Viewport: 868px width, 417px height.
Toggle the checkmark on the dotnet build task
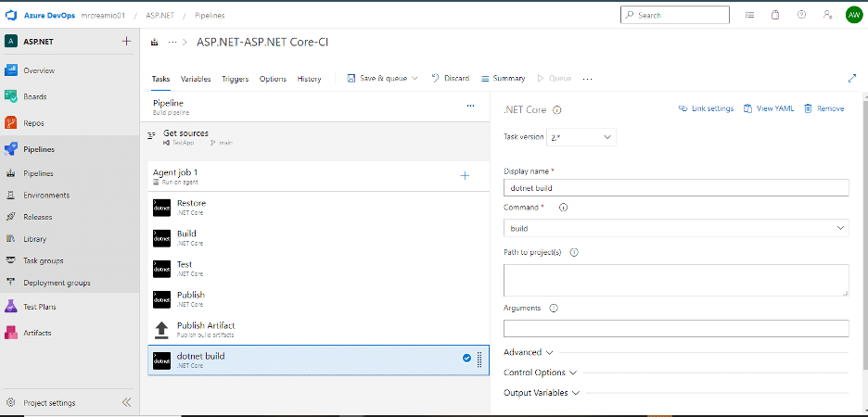[x=466, y=359]
